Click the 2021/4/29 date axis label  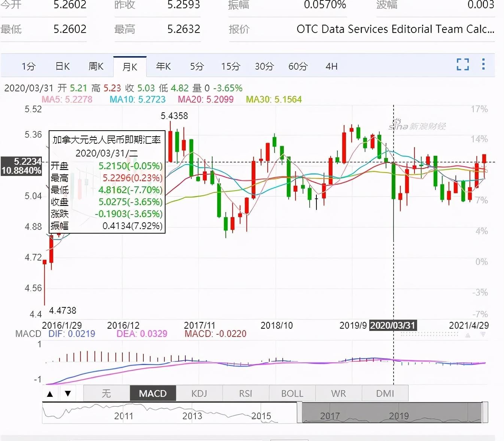[469, 325]
